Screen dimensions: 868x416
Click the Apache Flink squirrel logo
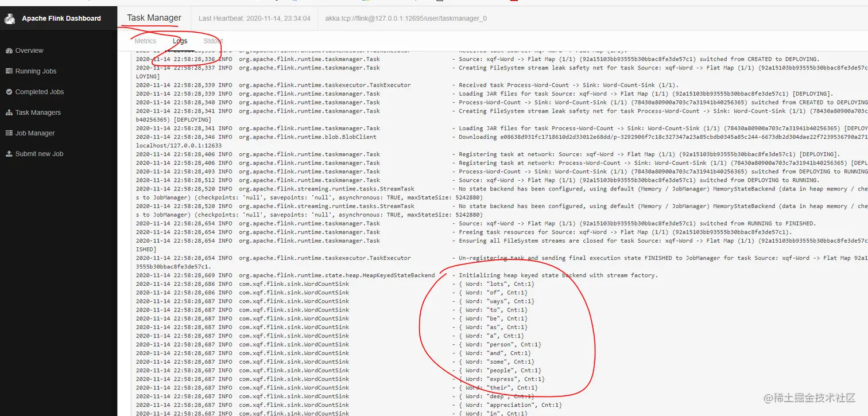(x=9, y=18)
